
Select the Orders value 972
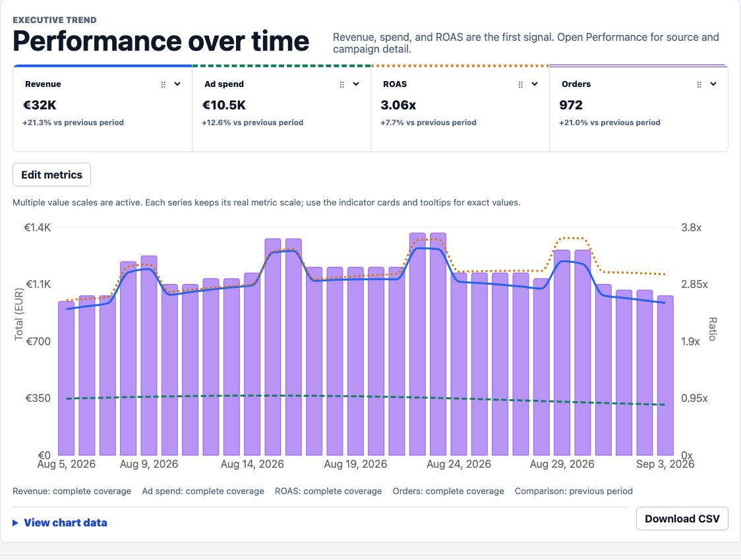pos(571,105)
